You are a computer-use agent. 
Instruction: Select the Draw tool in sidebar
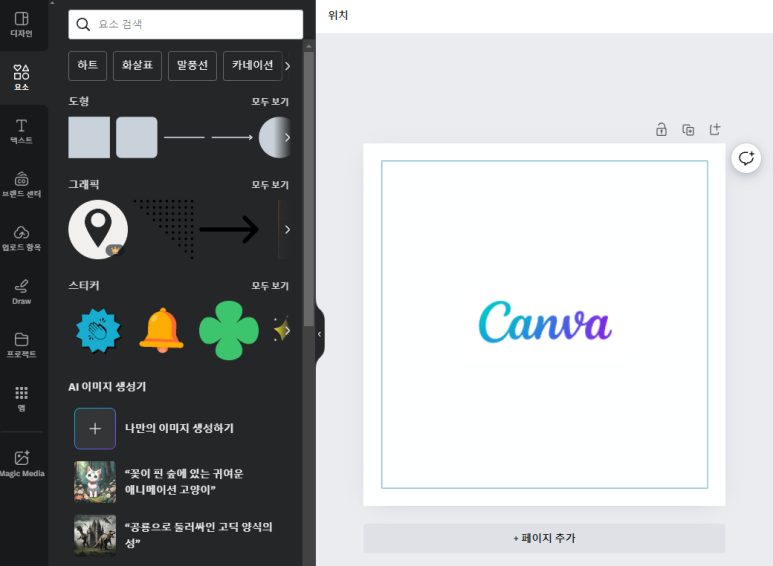[x=22, y=292]
